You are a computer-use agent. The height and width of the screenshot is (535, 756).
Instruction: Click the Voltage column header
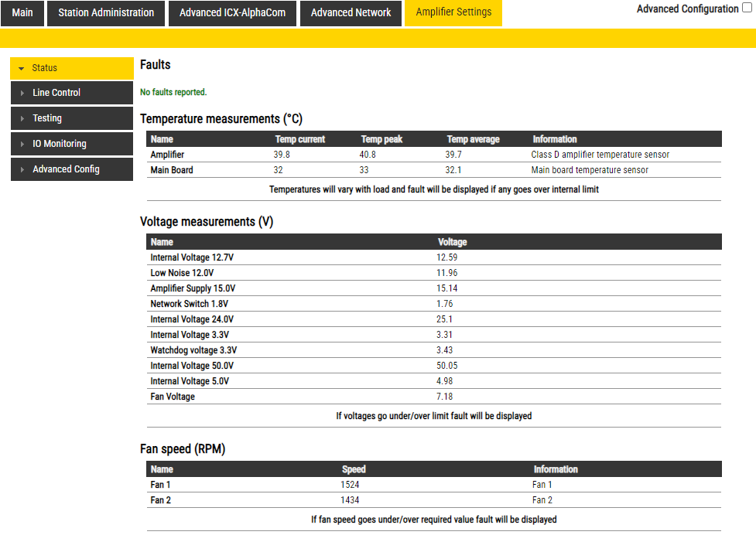click(x=452, y=242)
